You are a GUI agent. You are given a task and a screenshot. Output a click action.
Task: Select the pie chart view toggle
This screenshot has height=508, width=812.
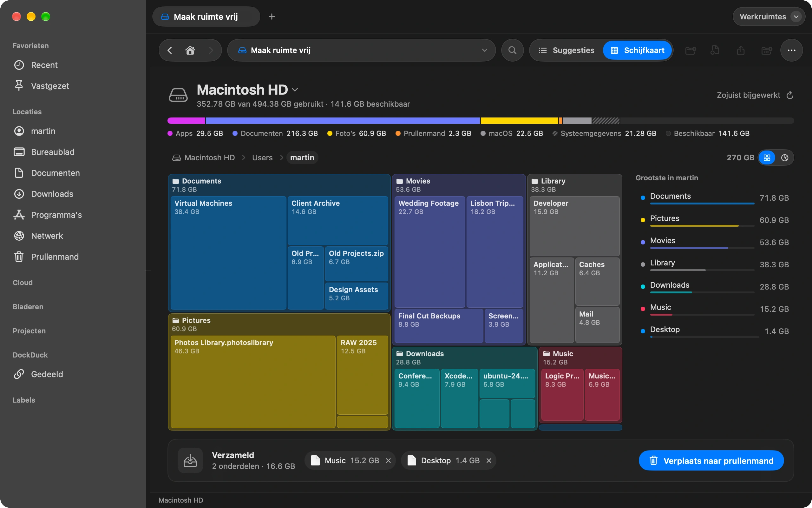(x=784, y=157)
